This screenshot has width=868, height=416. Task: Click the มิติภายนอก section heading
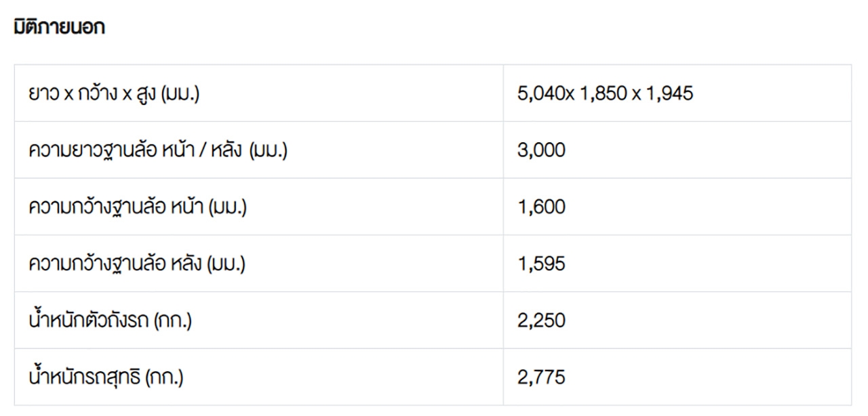pos(59,28)
